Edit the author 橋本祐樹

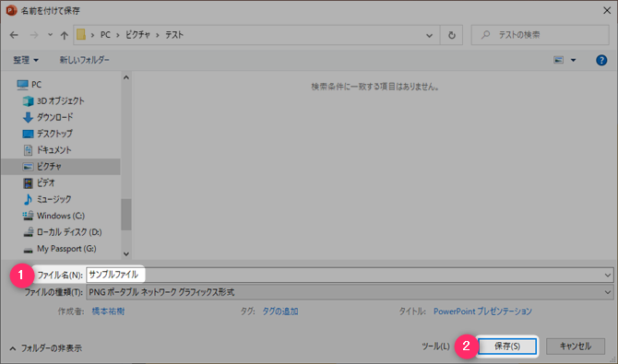(x=109, y=311)
